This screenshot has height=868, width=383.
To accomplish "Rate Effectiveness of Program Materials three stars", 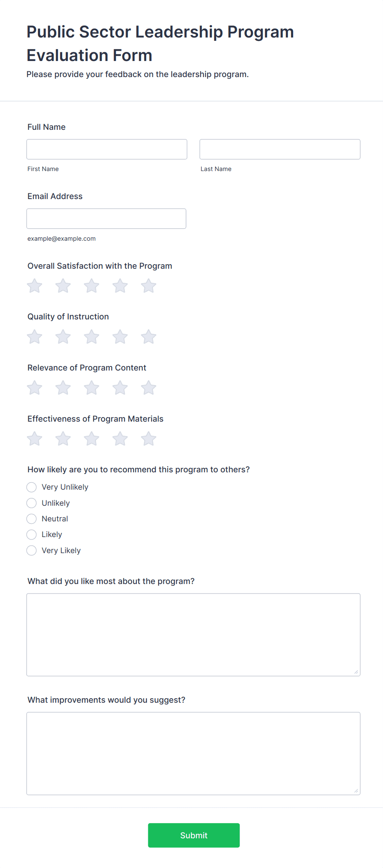I will tap(91, 439).
